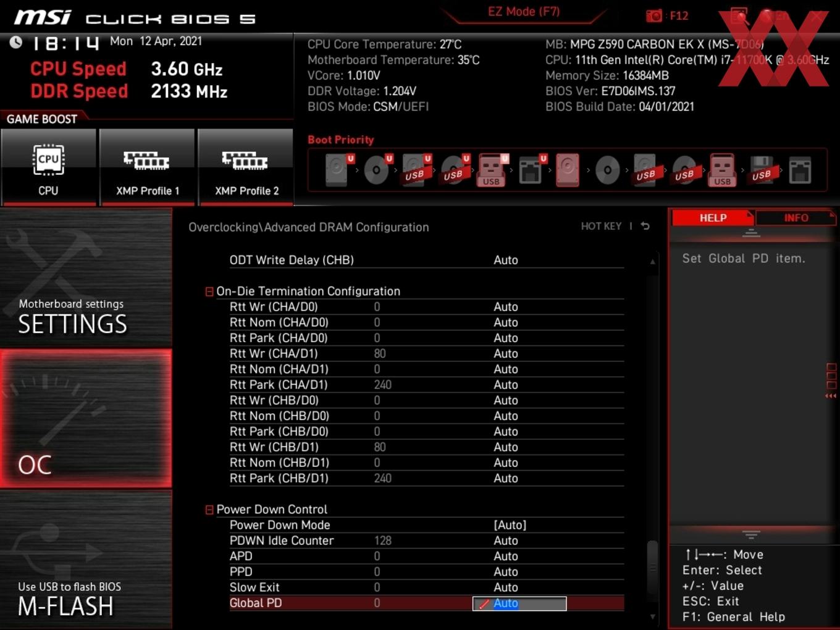The width and height of the screenshot is (840, 630).
Task: Click the settings list scrollbar down arrow
Action: pyautogui.click(x=652, y=616)
